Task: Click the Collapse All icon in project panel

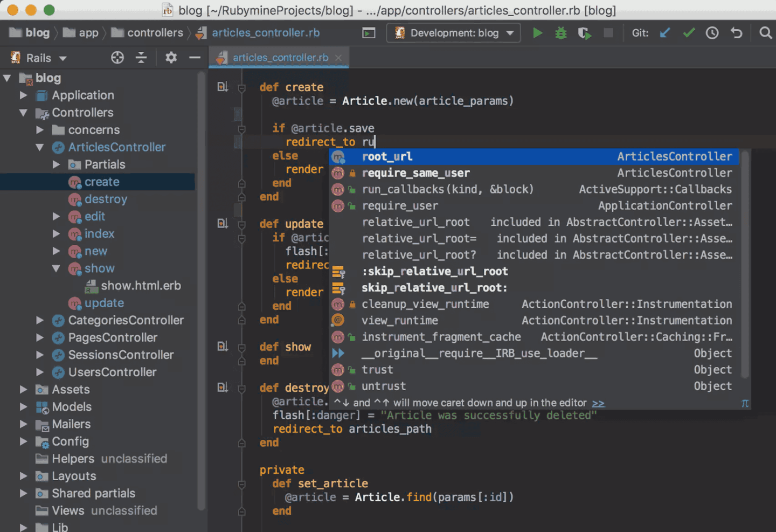Action: coord(141,58)
